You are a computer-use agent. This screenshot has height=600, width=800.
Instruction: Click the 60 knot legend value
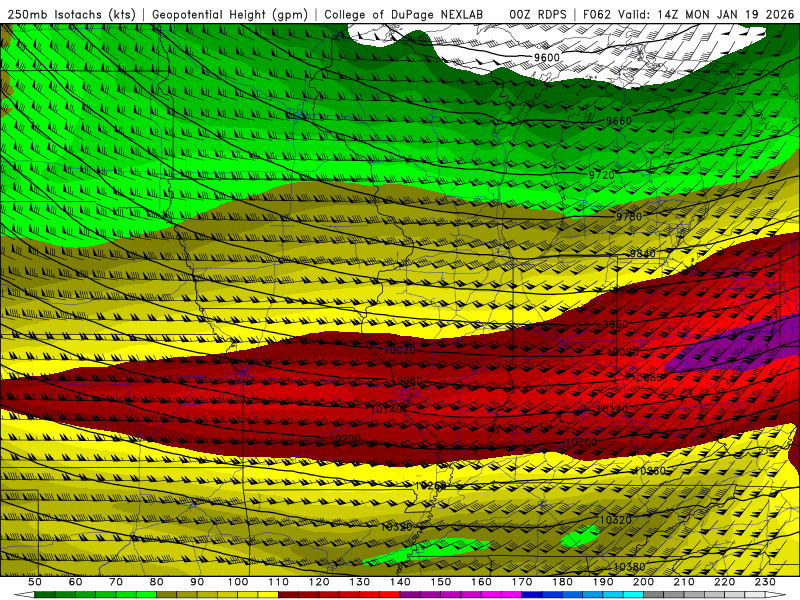point(75,582)
